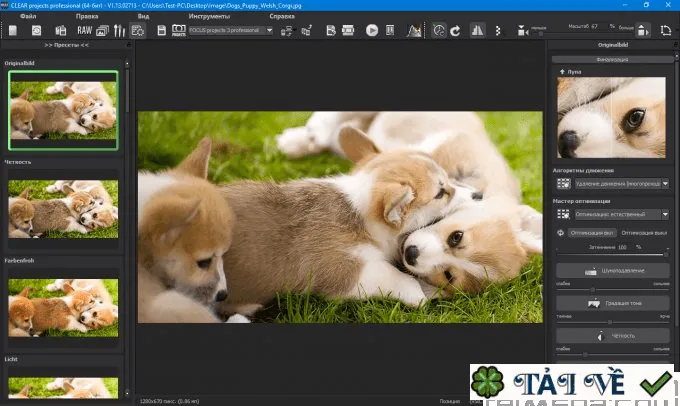
Task: Click the floppy disk save icon
Action: click(161, 30)
